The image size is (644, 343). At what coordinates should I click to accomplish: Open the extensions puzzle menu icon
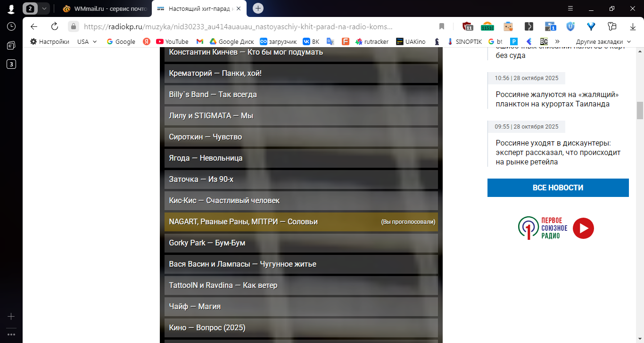[612, 26]
